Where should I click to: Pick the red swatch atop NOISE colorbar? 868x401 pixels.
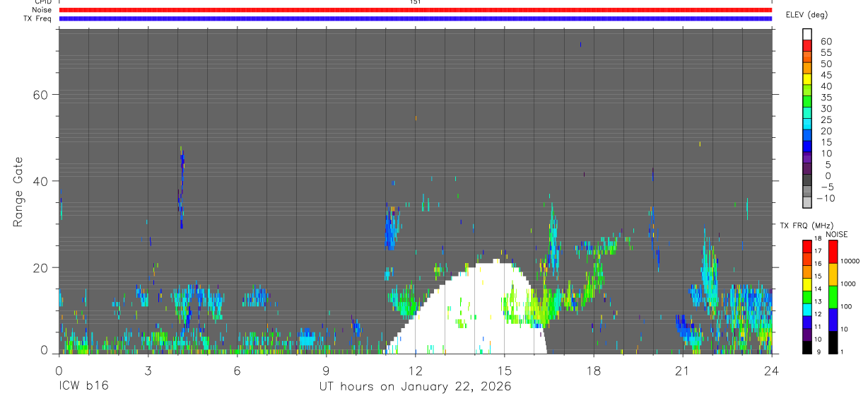point(832,252)
